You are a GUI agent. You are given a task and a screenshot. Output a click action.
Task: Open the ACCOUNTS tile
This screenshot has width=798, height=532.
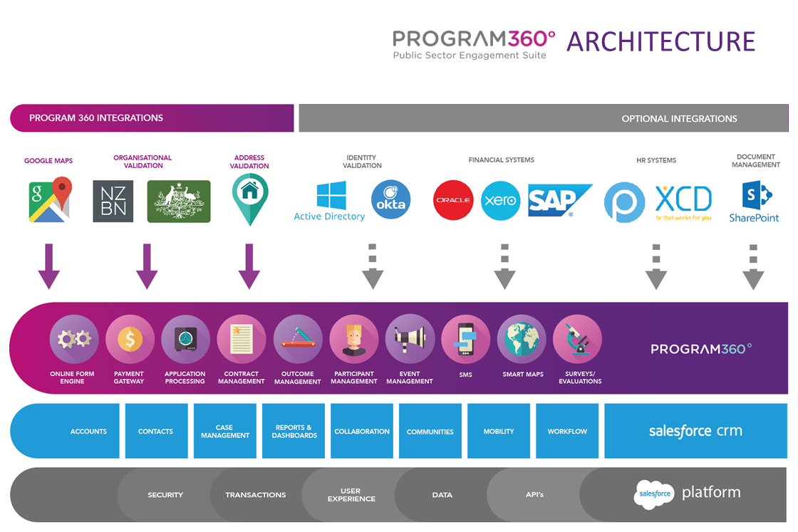coord(65,432)
